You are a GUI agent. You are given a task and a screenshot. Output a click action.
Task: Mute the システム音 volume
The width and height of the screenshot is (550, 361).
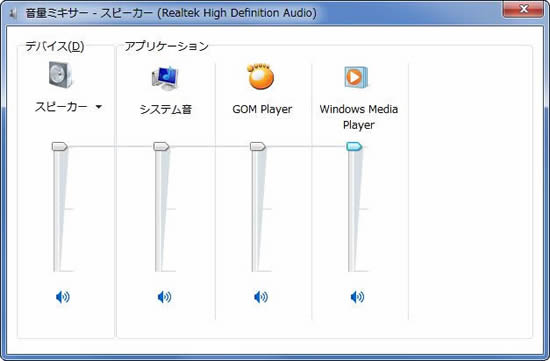(165, 297)
